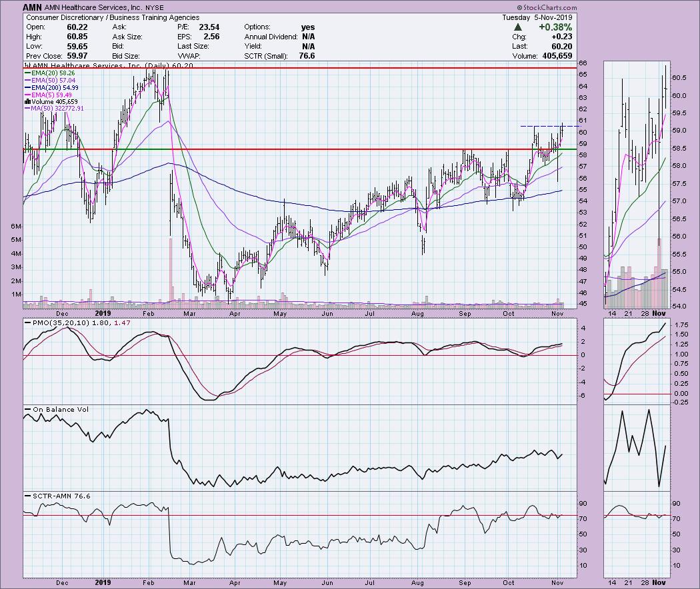Open the StockCharts.com copyright link
700x589 pixels.
(547, 7)
